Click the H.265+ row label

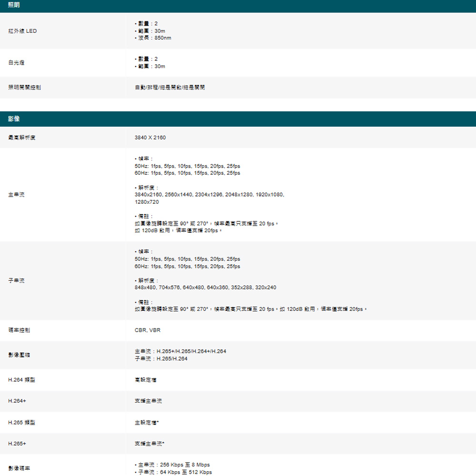17,444
